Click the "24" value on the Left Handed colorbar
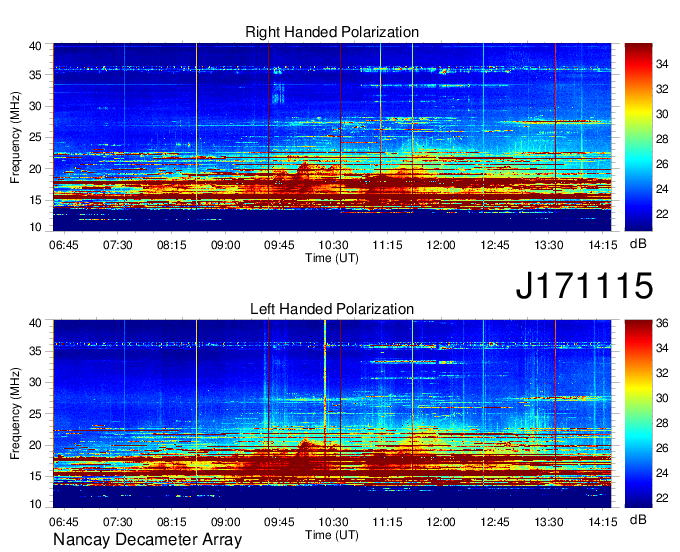The width and height of the screenshot is (680, 552). [662, 473]
